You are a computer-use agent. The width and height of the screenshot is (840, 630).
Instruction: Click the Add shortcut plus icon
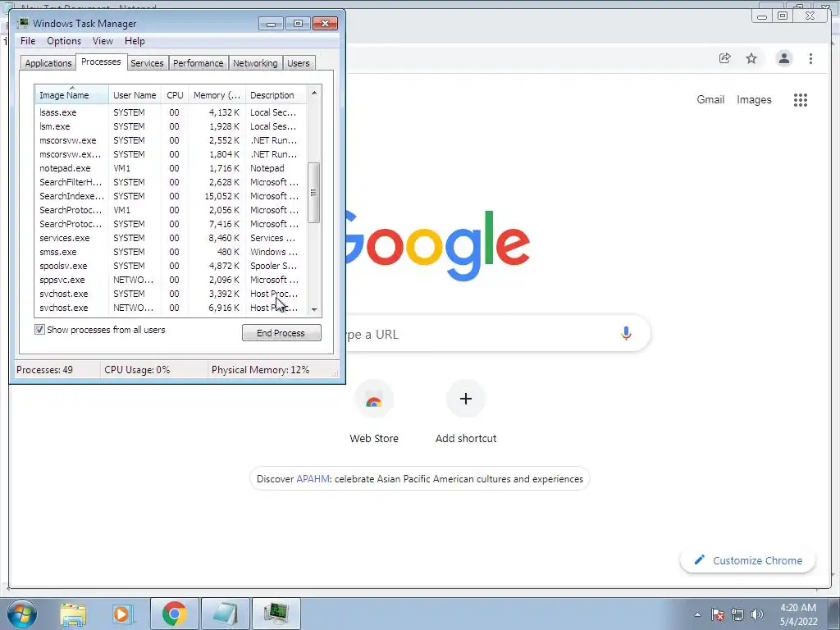click(466, 399)
